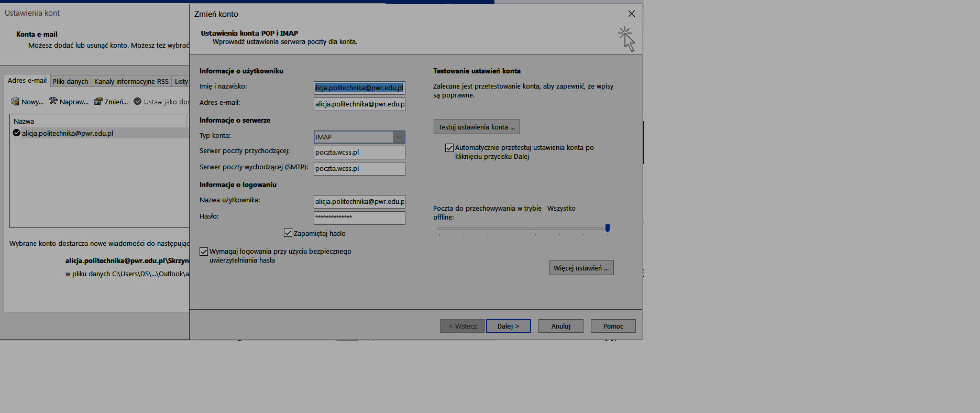The width and height of the screenshot is (980, 413).
Task: Select the Adres e-mail tab
Action: click(27, 81)
